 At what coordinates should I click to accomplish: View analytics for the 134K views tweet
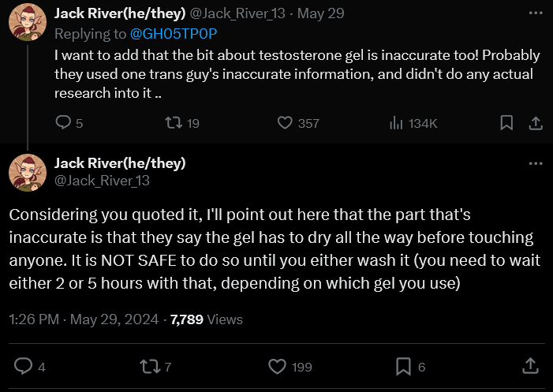point(396,123)
